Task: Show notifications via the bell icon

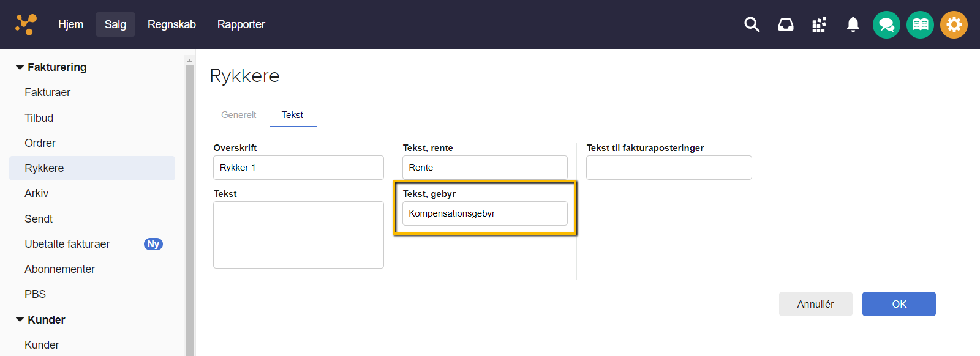Action: [853, 24]
